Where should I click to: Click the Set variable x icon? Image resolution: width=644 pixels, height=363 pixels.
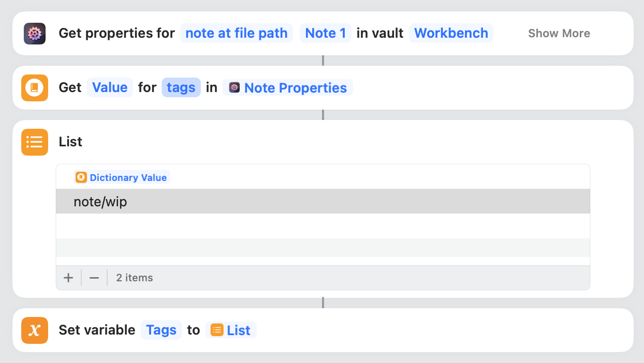(x=35, y=330)
